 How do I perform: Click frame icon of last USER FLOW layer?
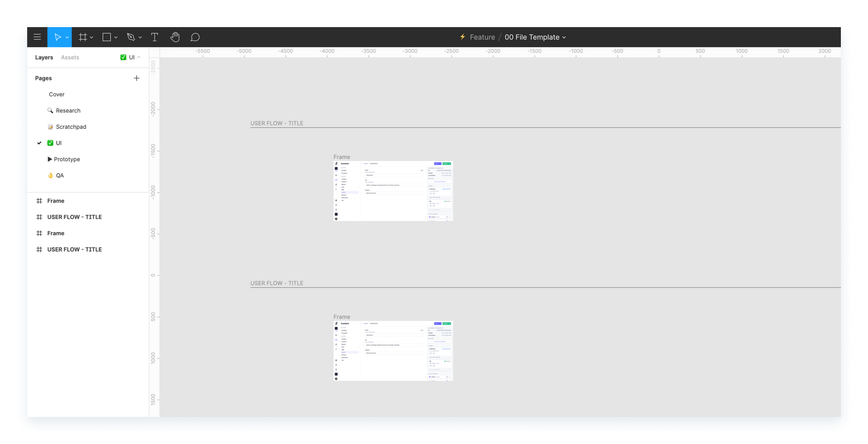(39, 250)
